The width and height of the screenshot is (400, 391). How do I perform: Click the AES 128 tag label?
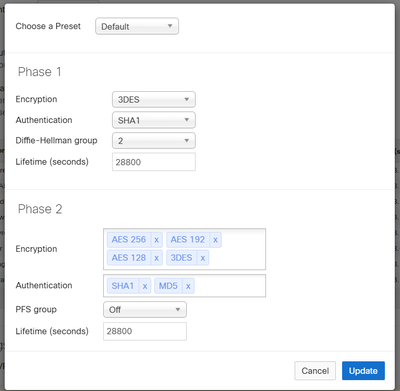click(x=129, y=258)
